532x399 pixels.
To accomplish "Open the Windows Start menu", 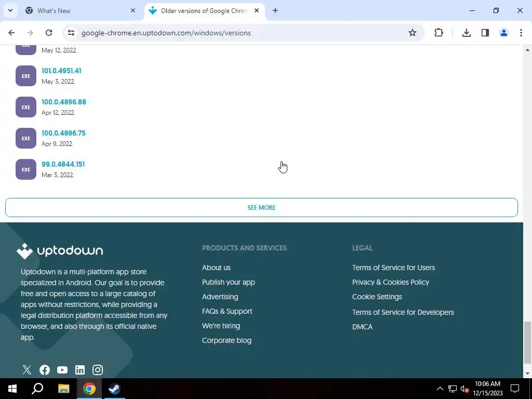I will tap(12, 389).
